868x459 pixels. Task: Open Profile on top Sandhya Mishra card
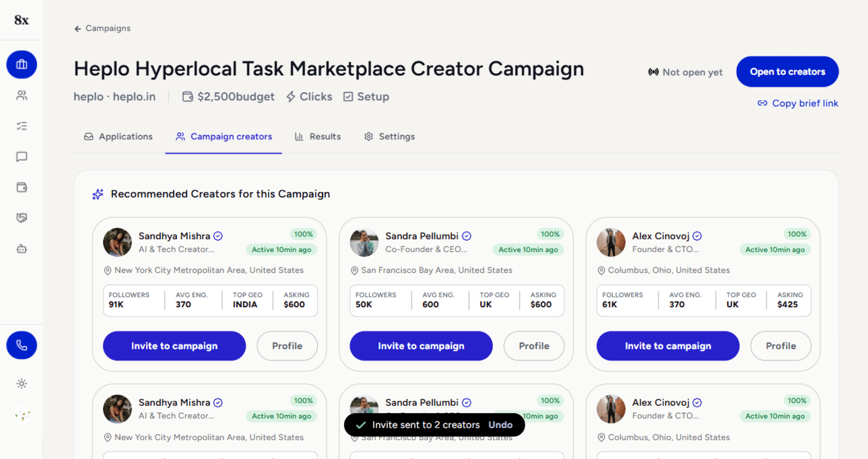287,346
